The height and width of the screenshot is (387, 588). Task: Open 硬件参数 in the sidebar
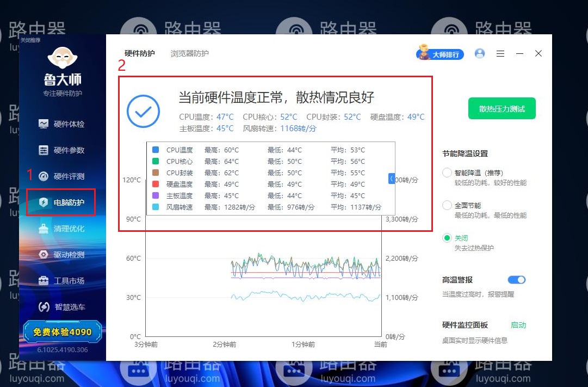coord(61,150)
